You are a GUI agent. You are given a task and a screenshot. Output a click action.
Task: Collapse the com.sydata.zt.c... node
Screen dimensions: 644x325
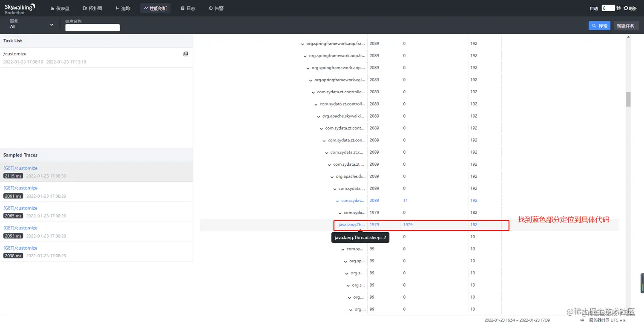pos(327,152)
